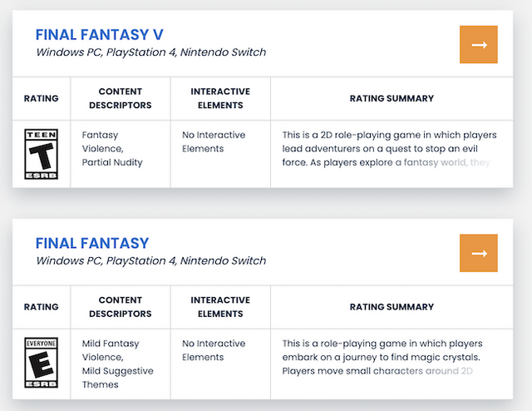Click the ESRB Everyone rating icon
The image size is (532, 411).
click(x=42, y=363)
